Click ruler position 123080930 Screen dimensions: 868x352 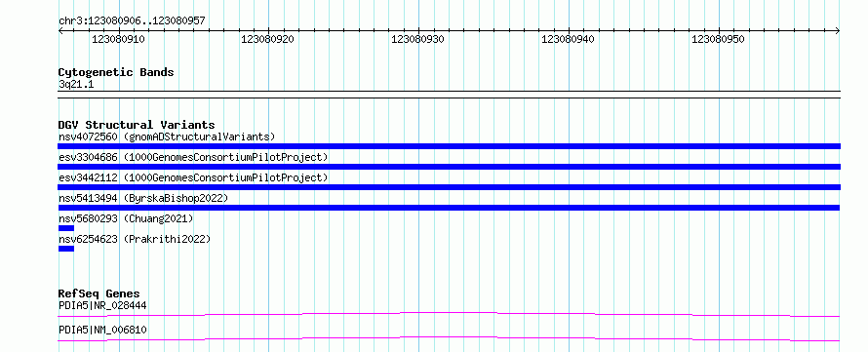418,39
